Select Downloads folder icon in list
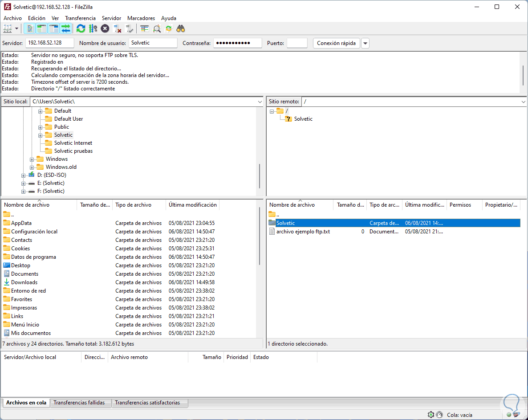 coord(6,282)
